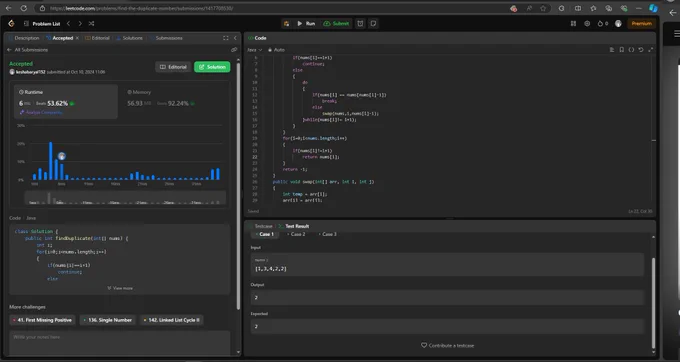The height and width of the screenshot is (362, 680).
Task: Close the Accepted tab
Action: click(78, 38)
